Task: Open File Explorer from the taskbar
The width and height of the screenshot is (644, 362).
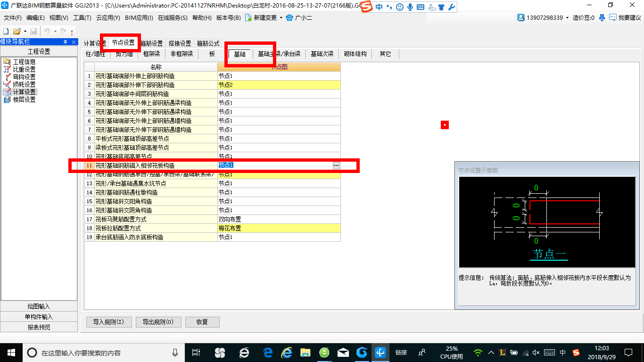Action: pyautogui.click(x=305, y=352)
